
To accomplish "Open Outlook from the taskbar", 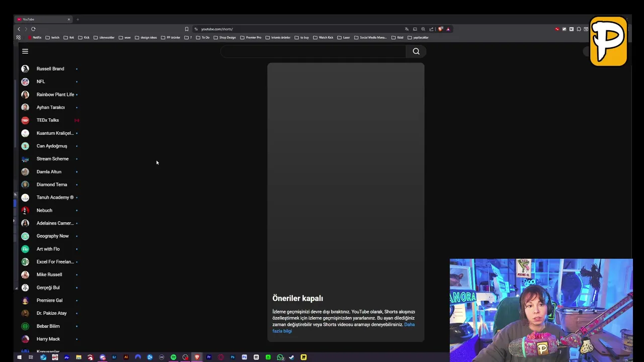I will tap(43, 357).
